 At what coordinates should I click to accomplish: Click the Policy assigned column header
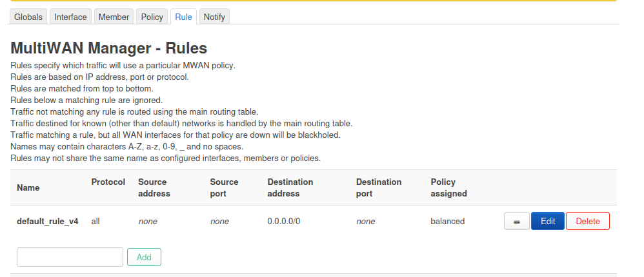tap(448, 187)
